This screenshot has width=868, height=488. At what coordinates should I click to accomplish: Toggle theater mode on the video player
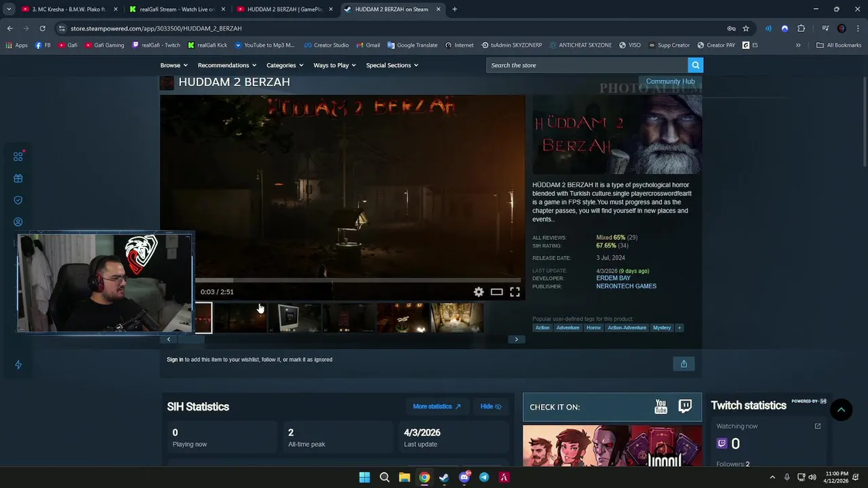496,292
